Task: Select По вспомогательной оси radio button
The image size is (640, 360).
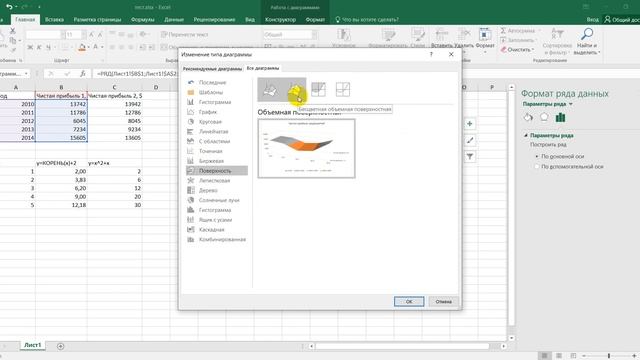Action: 537,167
